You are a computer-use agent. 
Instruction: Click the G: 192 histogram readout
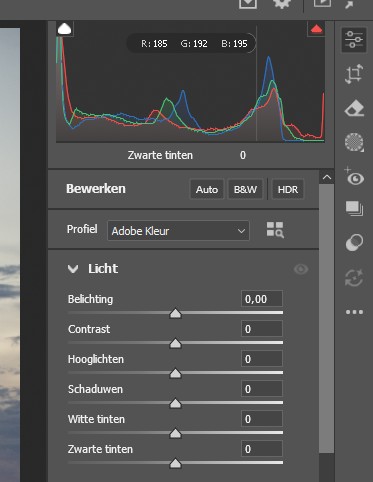tap(194, 44)
